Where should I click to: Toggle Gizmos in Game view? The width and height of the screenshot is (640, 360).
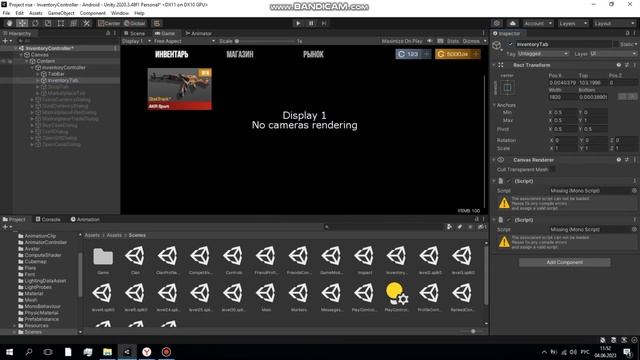(x=471, y=41)
